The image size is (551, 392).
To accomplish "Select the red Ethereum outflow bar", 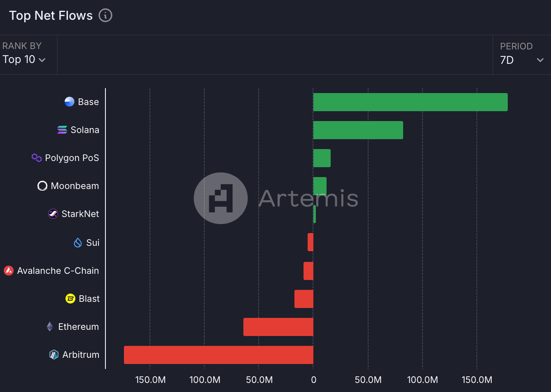I will coord(278,327).
